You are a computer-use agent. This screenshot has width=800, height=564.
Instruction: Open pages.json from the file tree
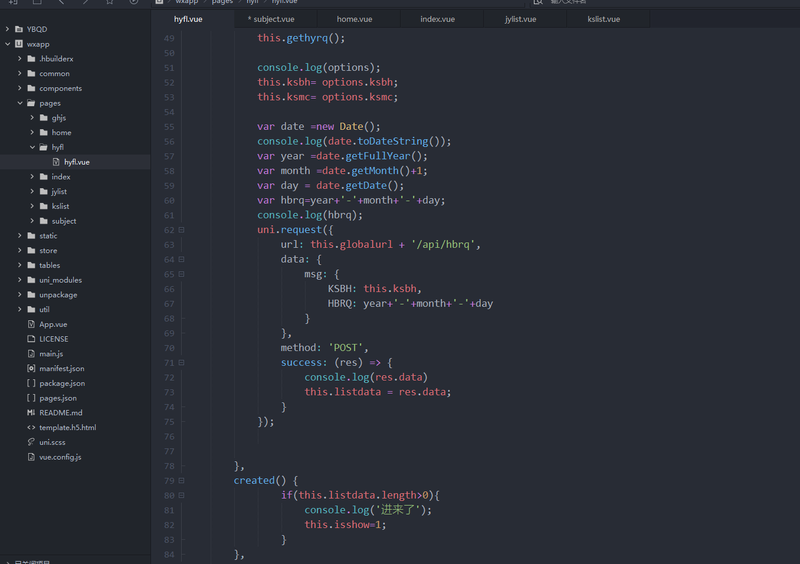coord(58,398)
